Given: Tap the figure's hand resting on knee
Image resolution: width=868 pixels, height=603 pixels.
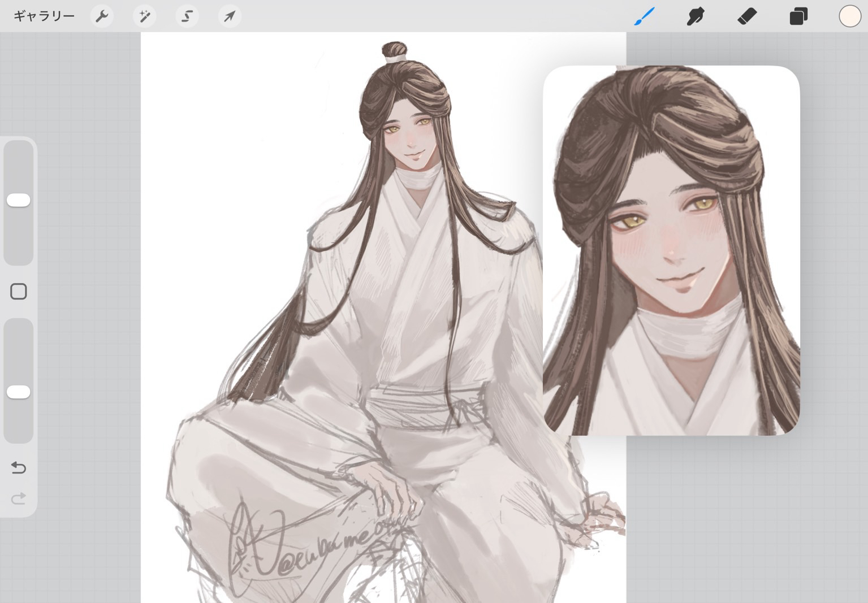Looking at the screenshot, I should [x=390, y=486].
